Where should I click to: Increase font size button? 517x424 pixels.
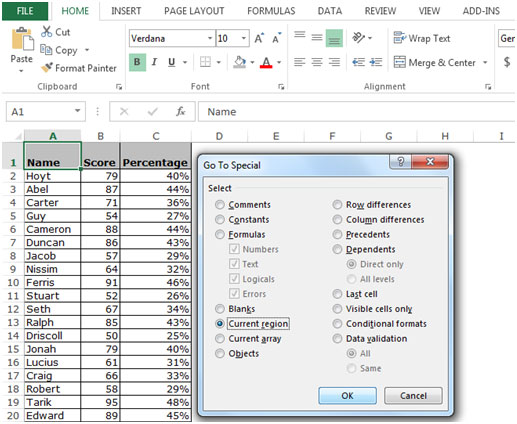(x=259, y=38)
